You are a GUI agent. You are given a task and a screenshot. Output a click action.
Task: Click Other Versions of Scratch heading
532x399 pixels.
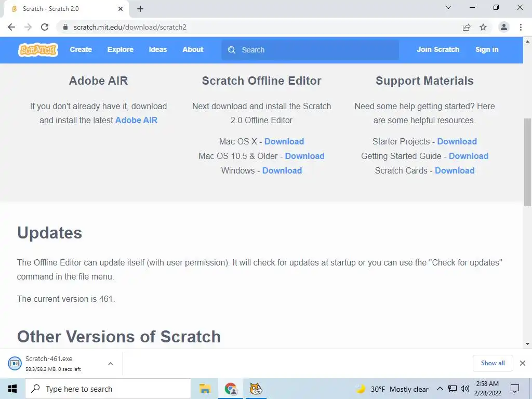tap(119, 337)
